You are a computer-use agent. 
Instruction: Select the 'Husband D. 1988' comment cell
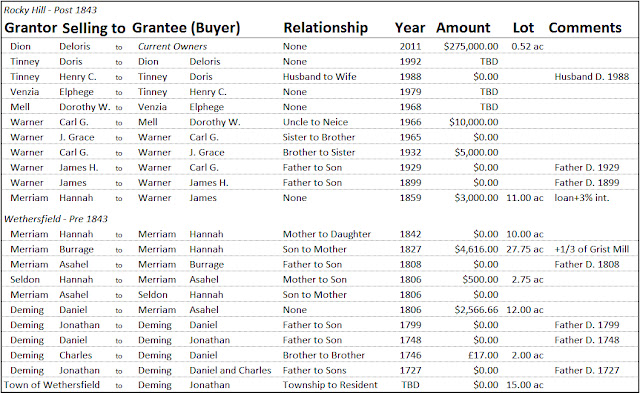coord(591,77)
